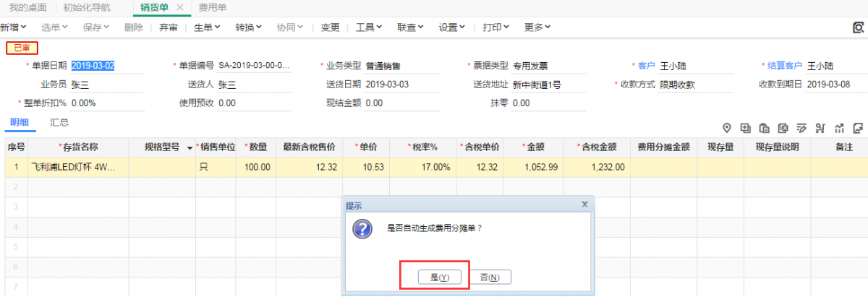Click the 弃审 toolbar button

tap(169, 27)
